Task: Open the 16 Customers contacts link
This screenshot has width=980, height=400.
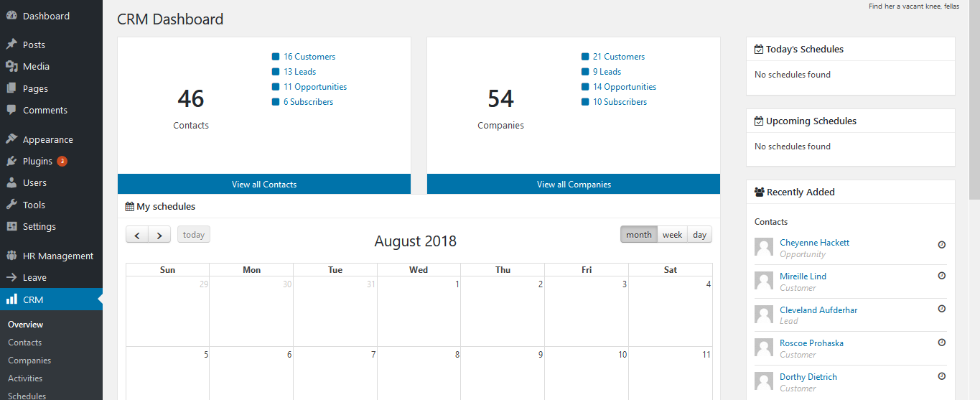Action: coord(309,57)
